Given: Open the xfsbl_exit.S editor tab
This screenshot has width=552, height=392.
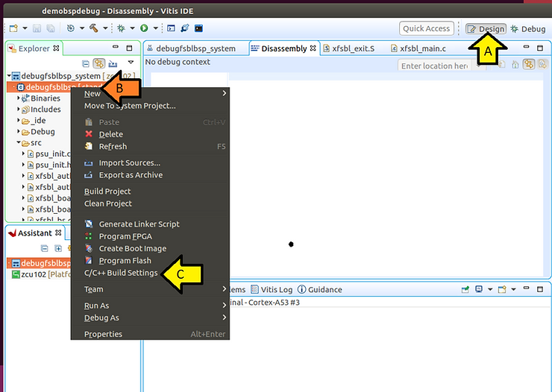Looking at the screenshot, I should pyautogui.click(x=349, y=48).
